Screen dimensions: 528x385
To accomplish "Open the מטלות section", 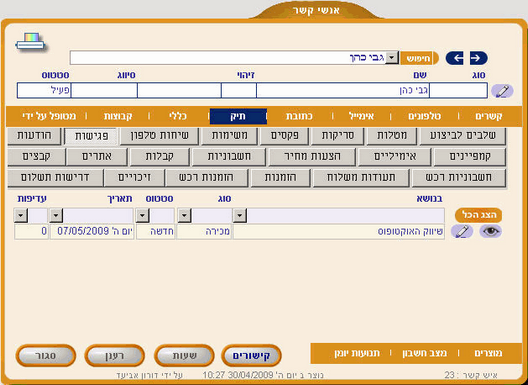I will click(x=392, y=136).
